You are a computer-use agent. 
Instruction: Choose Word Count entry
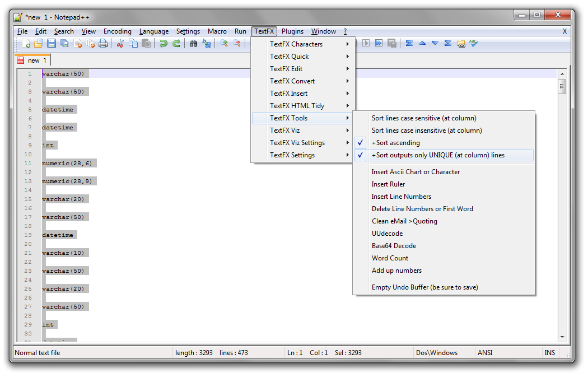[x=444, y=258]
